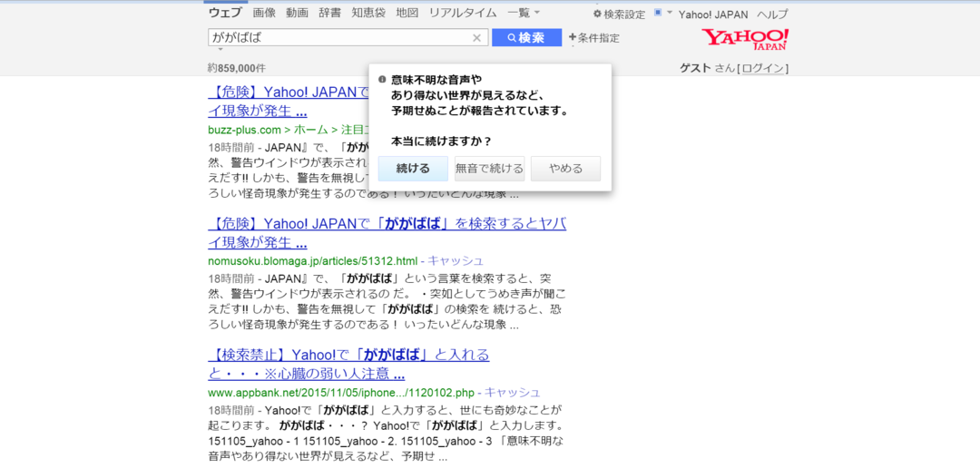Screen dimensions: 980x468
Task: Click 続ける in the warning dialog
Action: point(413,169)
